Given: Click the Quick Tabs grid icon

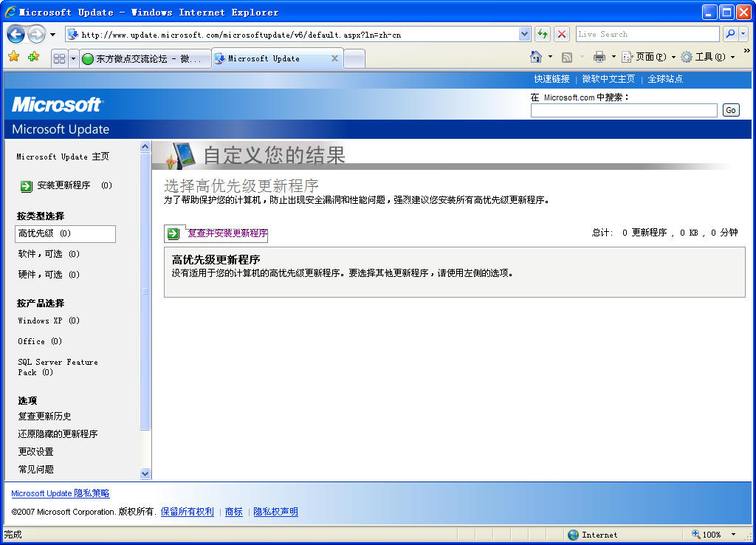Looking at the screenshot, I should pos(59,59).
